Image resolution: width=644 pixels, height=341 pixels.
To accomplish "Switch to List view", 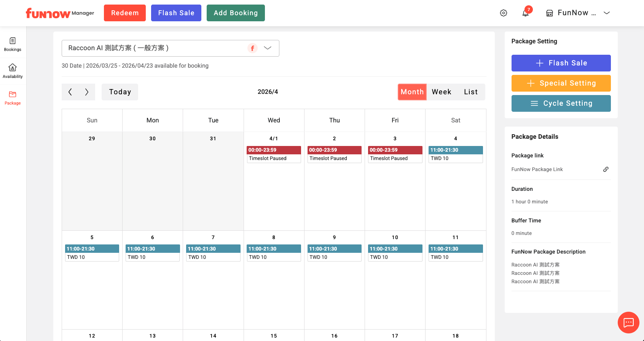I will (470, 92).
